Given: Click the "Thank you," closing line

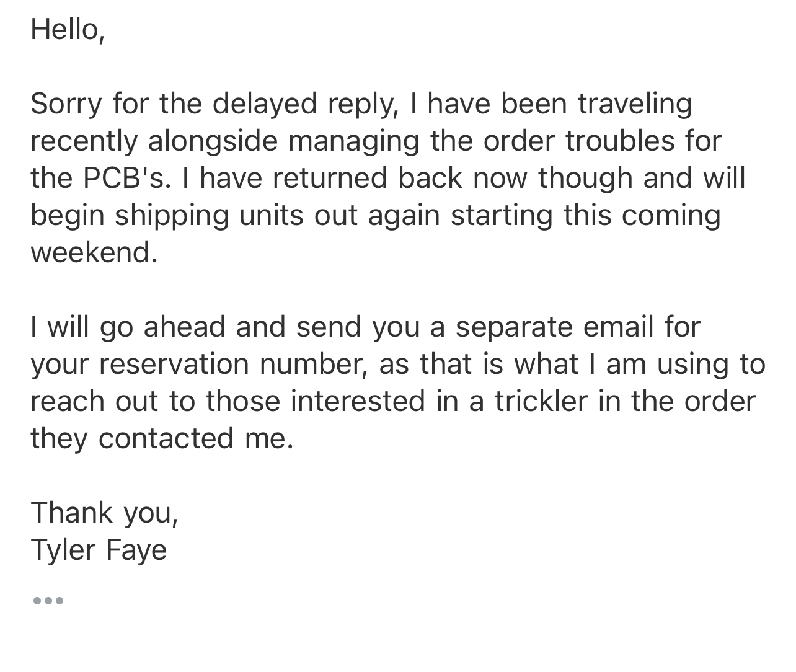Looking at the screenshot, I should point(105,513).
